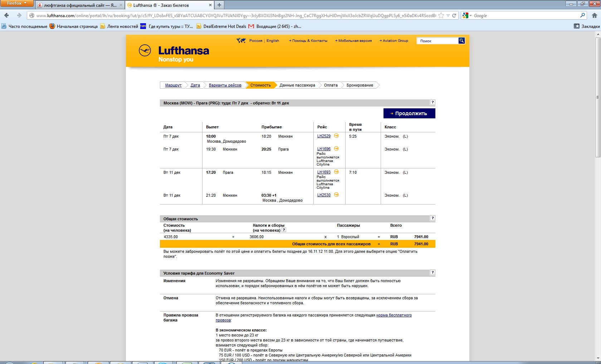The height and width of the screenshot is (364, 601).
Task: Click scrollbar down arrow
Action: (x=597, y=358)
